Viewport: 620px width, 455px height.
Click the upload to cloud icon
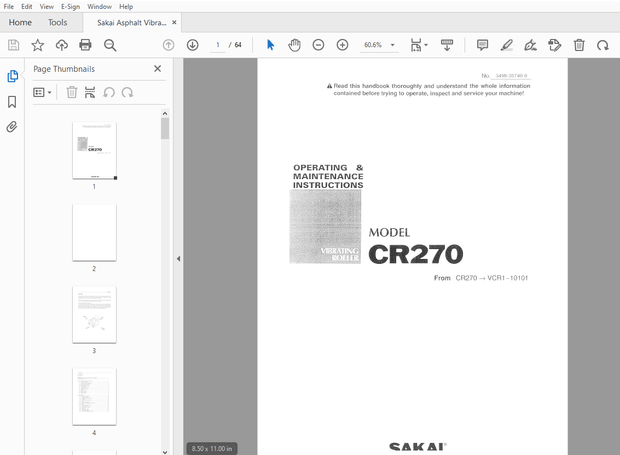point(61,45)
